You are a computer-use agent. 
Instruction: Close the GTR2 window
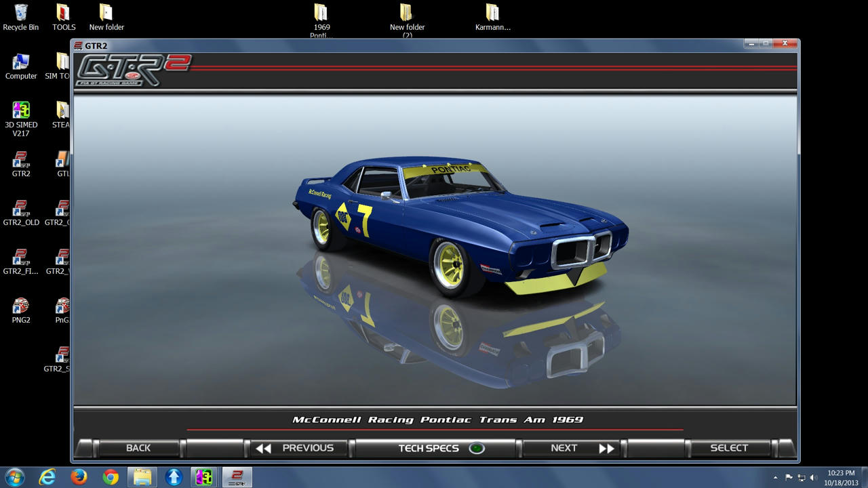785,43
